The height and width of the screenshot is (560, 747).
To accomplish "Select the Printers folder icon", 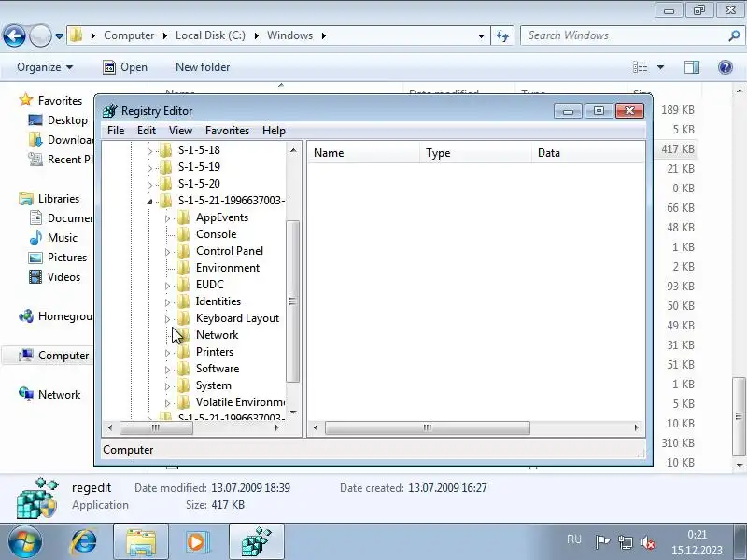I will (183, 352).
